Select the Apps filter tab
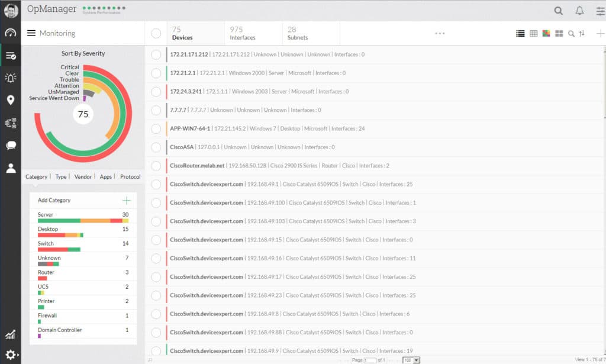The height and width of the screenshot is (364, 606). pyautogui.click(x=105, y=176)
